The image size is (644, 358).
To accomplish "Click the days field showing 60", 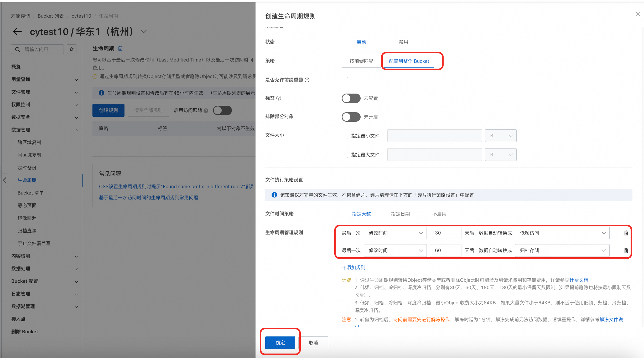I will pos(445,250).
